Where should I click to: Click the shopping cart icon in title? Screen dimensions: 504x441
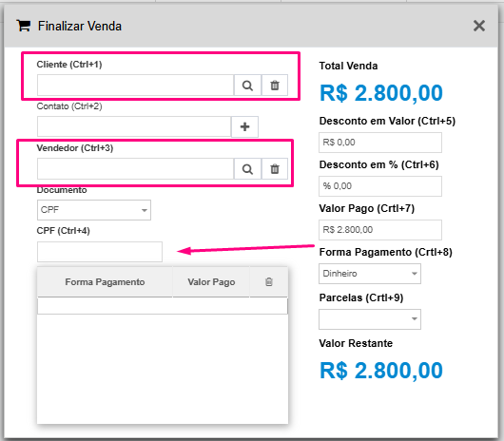(x=24, y=26)
